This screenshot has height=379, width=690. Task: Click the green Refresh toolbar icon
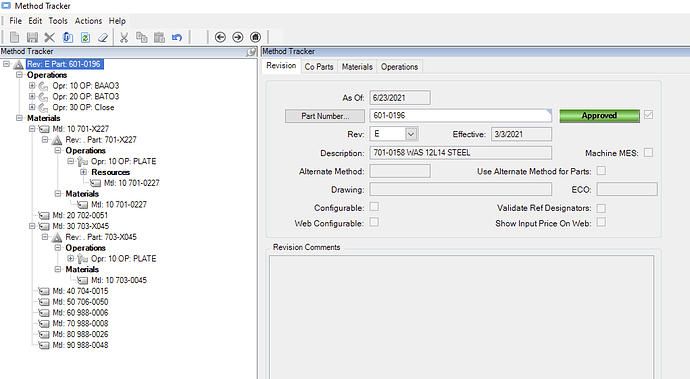click(x=85, y=37)
